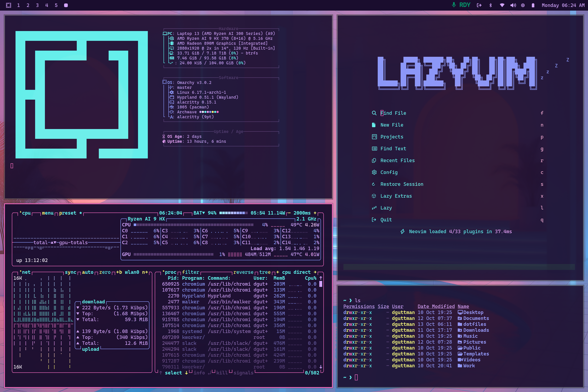Open the Wi-Fi network icon in the top bar
Image resolution: width=588 pixels, height=392 pixels.
pos(502,5)
